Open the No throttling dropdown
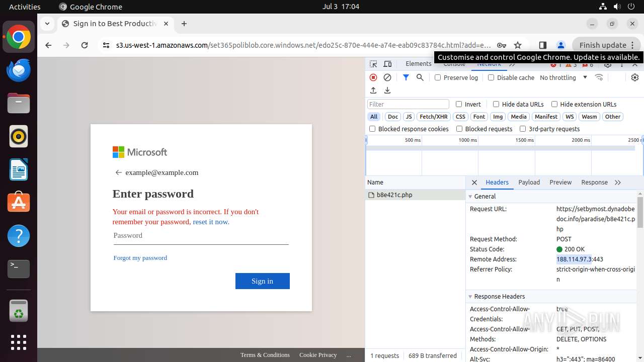Viewport: 644px width, 362px height. point(563,77)
